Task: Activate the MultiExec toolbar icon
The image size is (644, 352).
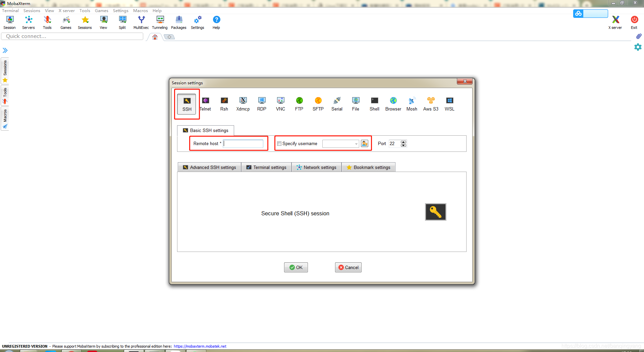Action: (x=141, y=23)
